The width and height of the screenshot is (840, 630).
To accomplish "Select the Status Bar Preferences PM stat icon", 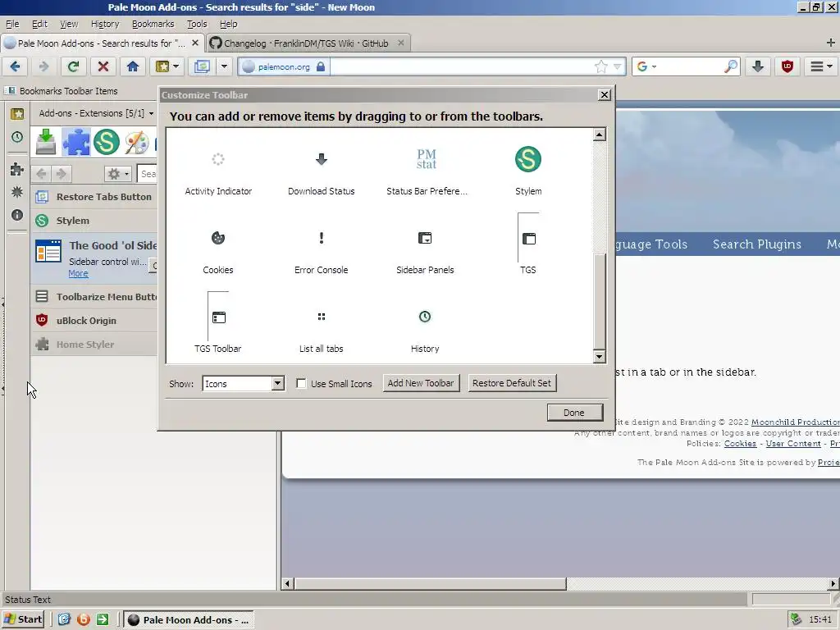I will tap(427, 159).
